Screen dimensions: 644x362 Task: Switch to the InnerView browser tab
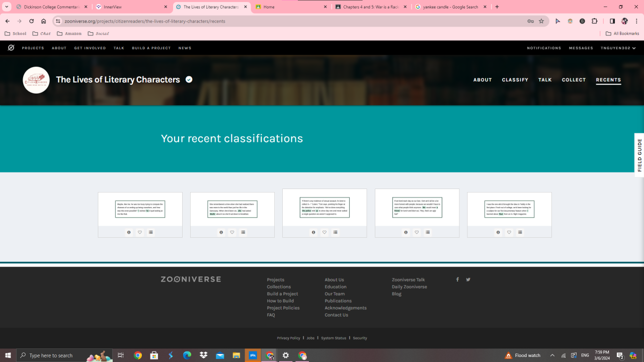coord(132,7)
